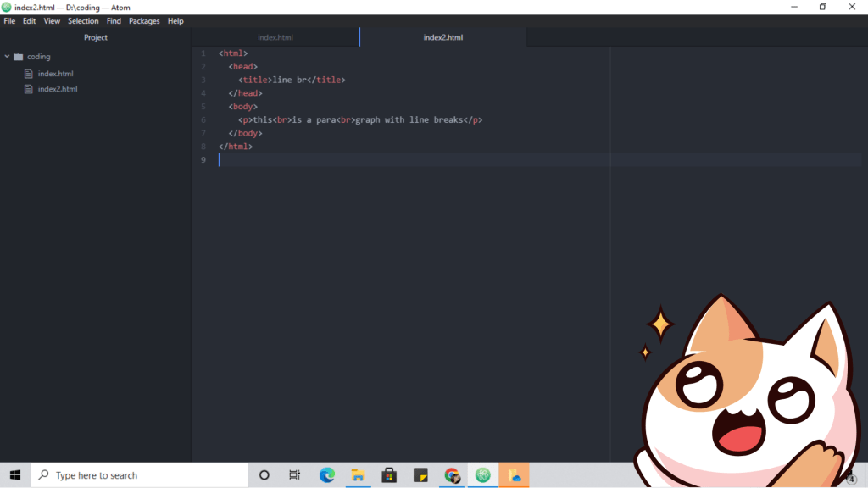Open the View menu
Viewport: 868px width, 488px height.
click(52, 21)
